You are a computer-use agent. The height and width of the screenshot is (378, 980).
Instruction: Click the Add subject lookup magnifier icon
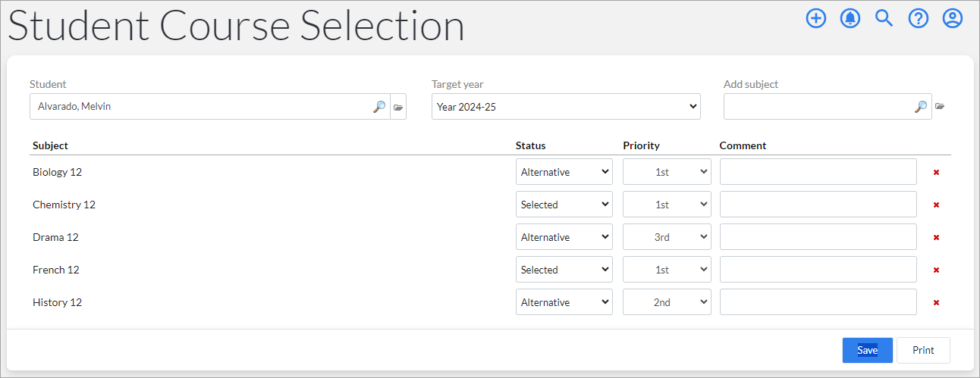tap(921, 107)
